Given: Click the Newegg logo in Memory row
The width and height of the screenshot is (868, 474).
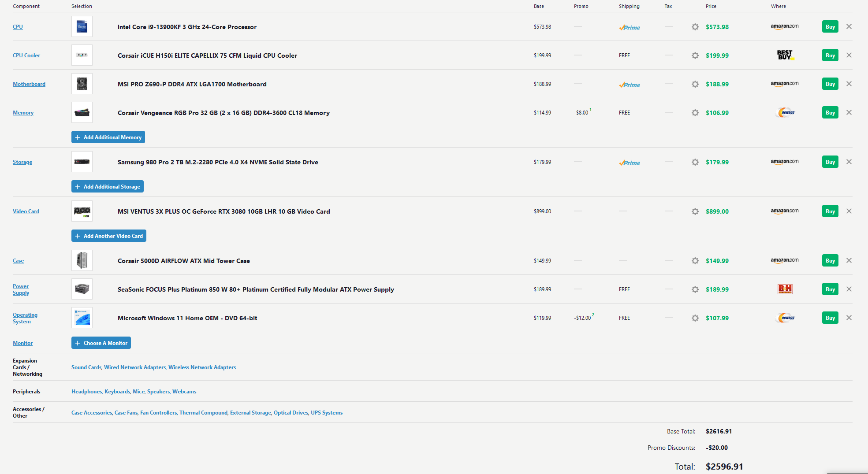Looking at the screenshot, I should 785,112.
